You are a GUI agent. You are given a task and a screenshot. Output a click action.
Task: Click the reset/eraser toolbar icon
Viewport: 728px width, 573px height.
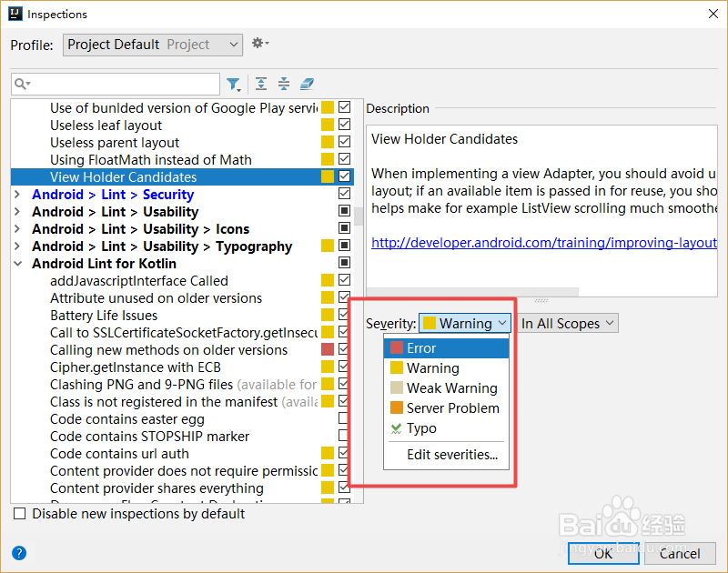tap(307, 84)
